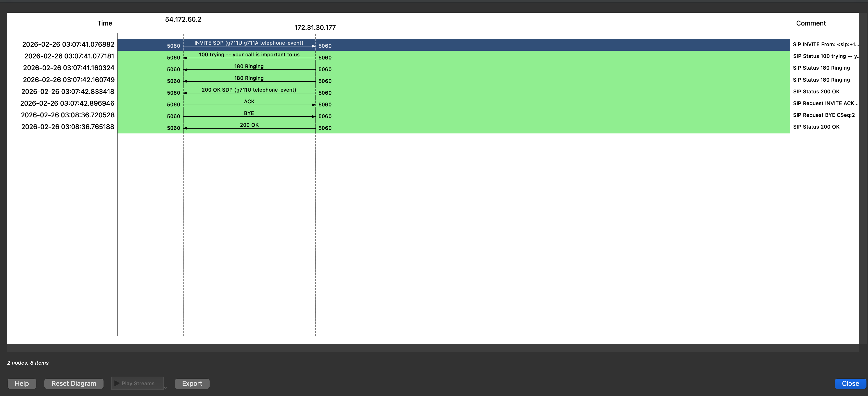Click the 'SIP INVITE From' comment text
868x396 pixels.
point(826,44)
